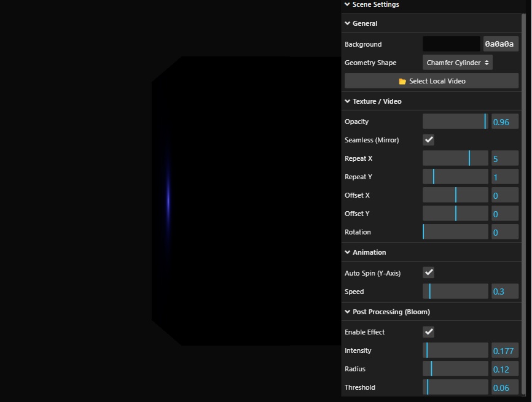Adjust the Repeat X slider

point(455,158)
